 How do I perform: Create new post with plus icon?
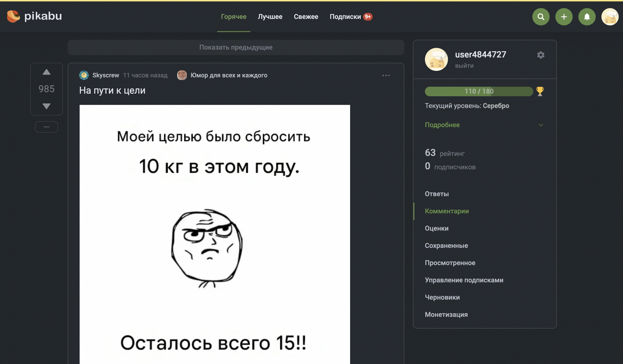564,17
